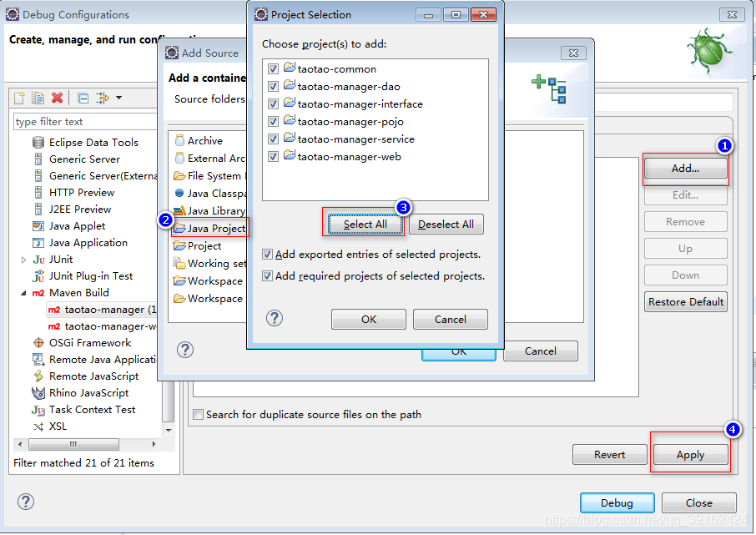
Task: Click the tree's horizontal scrollbar
Action: coord(73,444)
